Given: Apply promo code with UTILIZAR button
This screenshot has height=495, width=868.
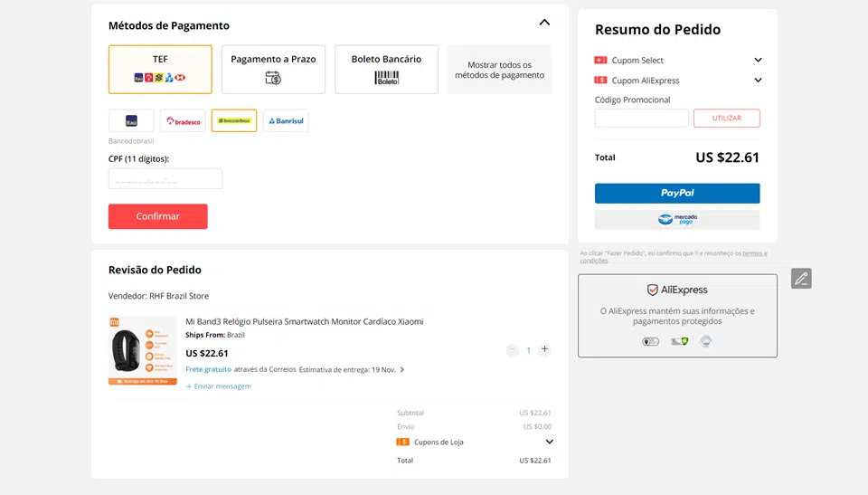Looking at the screenshot, I should click(x=727, y=118).
